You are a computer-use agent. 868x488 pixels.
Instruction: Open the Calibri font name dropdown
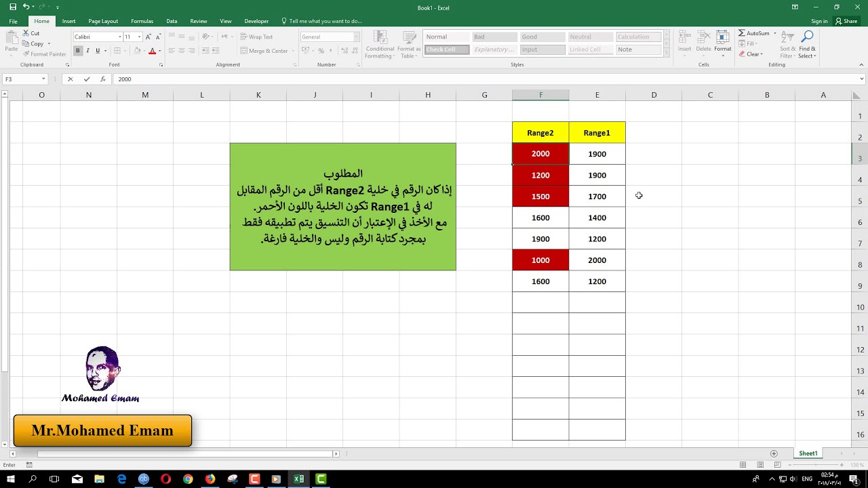click(x=120, y=37)
